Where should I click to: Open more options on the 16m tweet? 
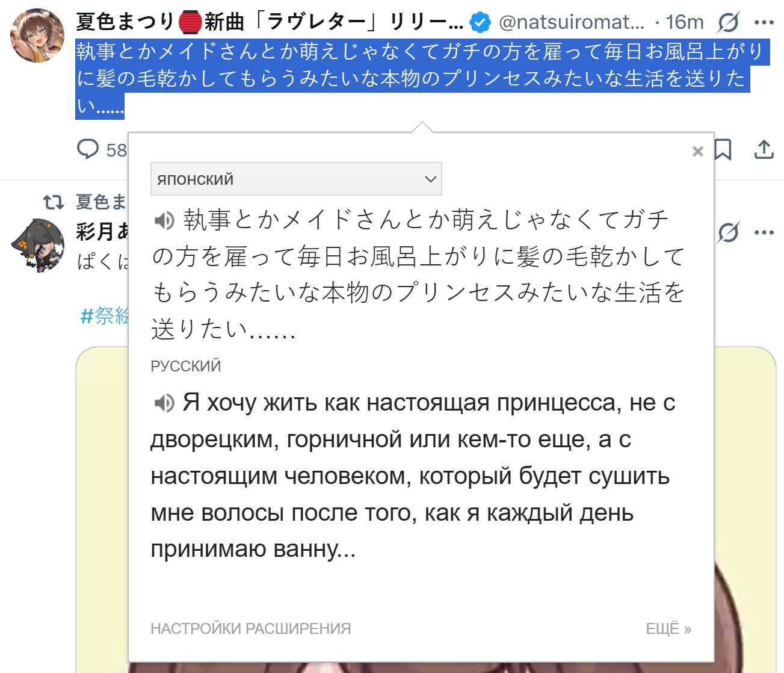point(764,22)
